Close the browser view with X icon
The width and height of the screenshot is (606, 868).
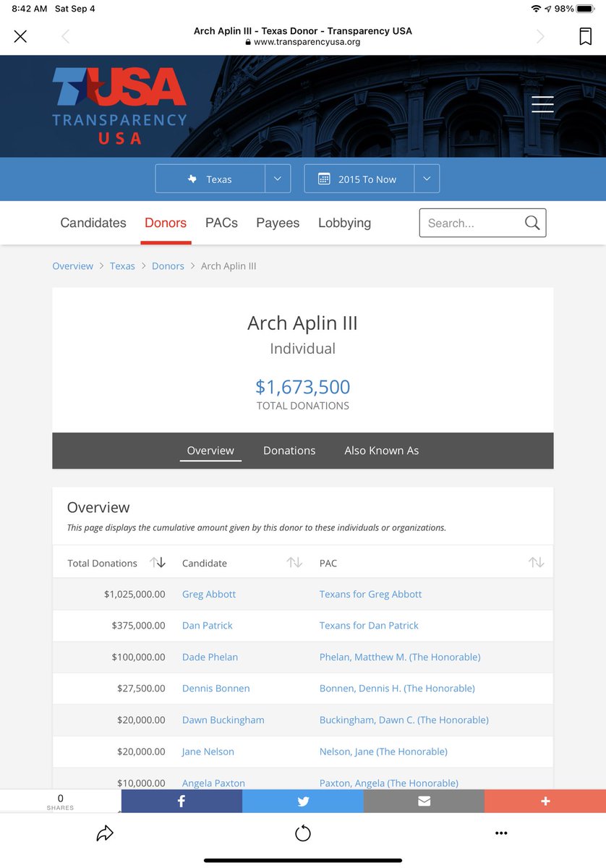(20, 36)
